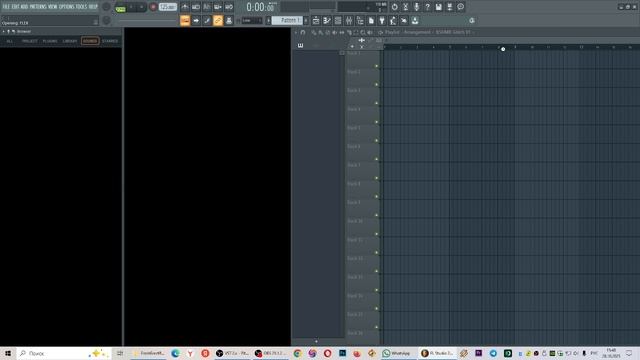640x360 pixels.
Task: Open the Mixer view icon
Action: pos(349,20)
